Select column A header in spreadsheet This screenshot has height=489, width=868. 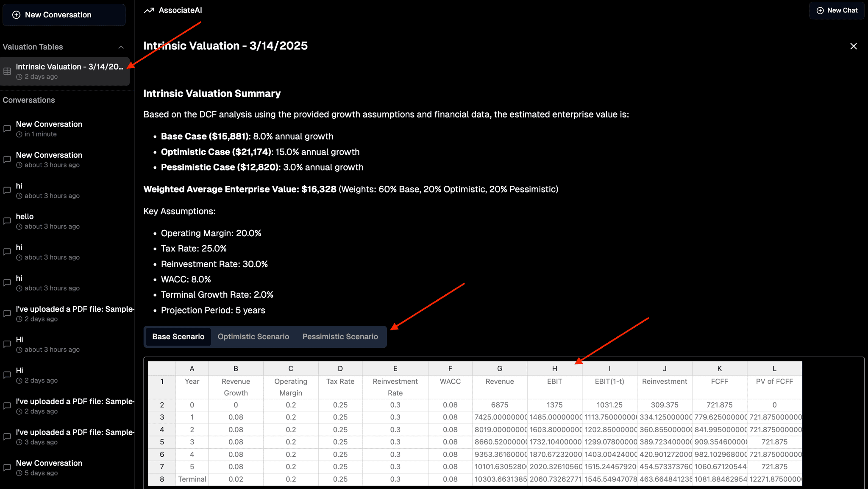pyautogui.click(x=192, y=369)
